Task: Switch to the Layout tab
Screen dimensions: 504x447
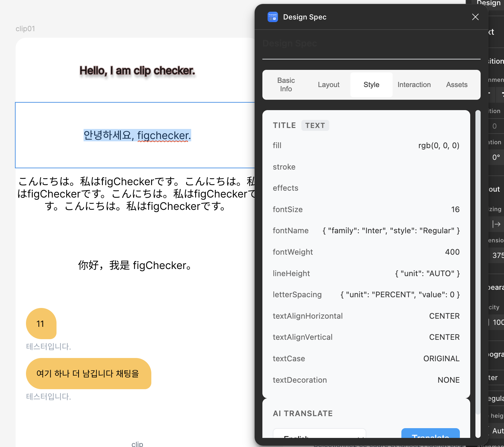Action: [x=329, y=85]
